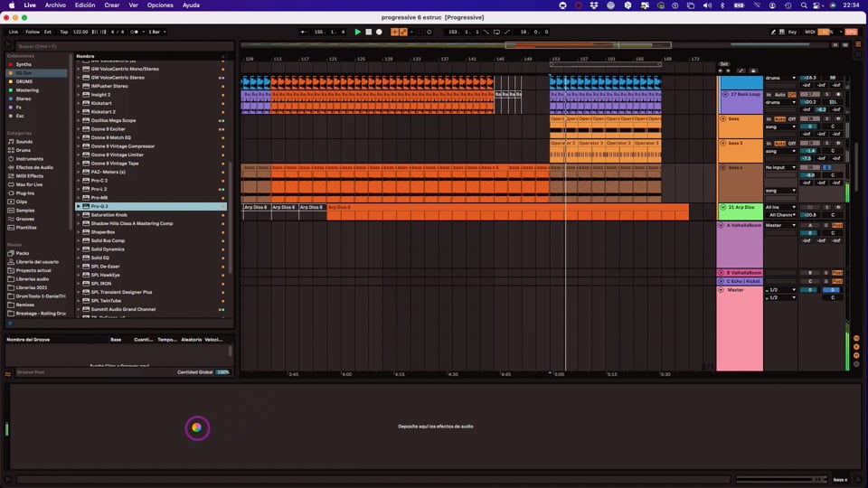Open the 1 Bar quantization dropdown
Image resolution: width=868 pixels, height=488 pixels.
click(x=157, y=33)
